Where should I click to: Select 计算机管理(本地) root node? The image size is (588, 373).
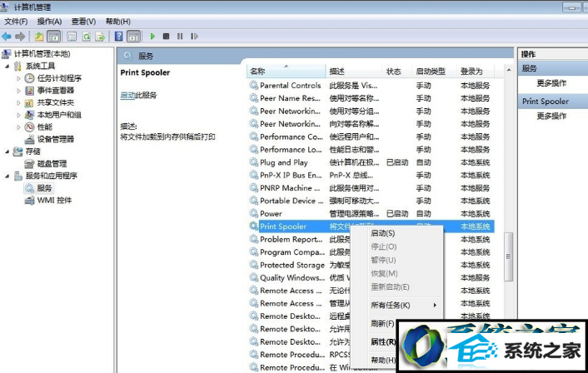[x=42, y=53]
